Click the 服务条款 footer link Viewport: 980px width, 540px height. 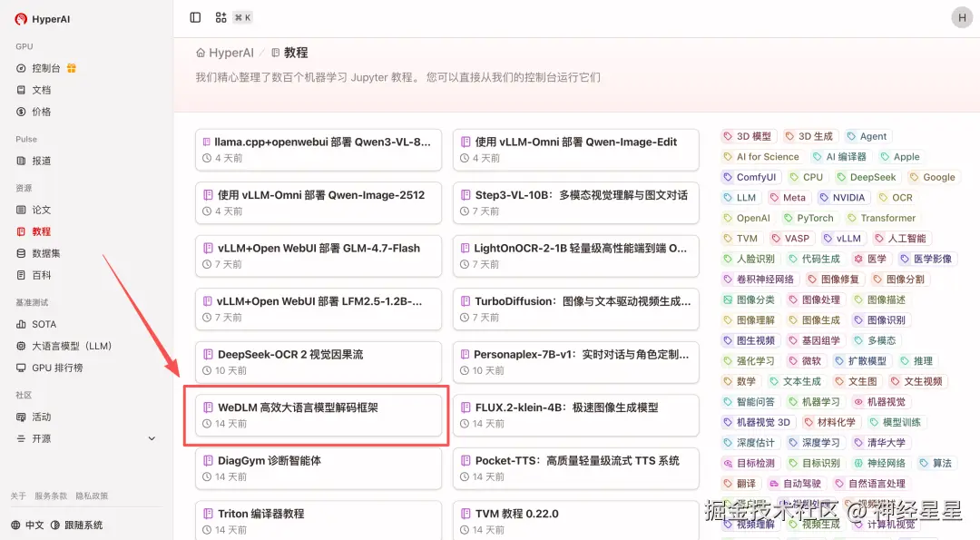[51, 496]
